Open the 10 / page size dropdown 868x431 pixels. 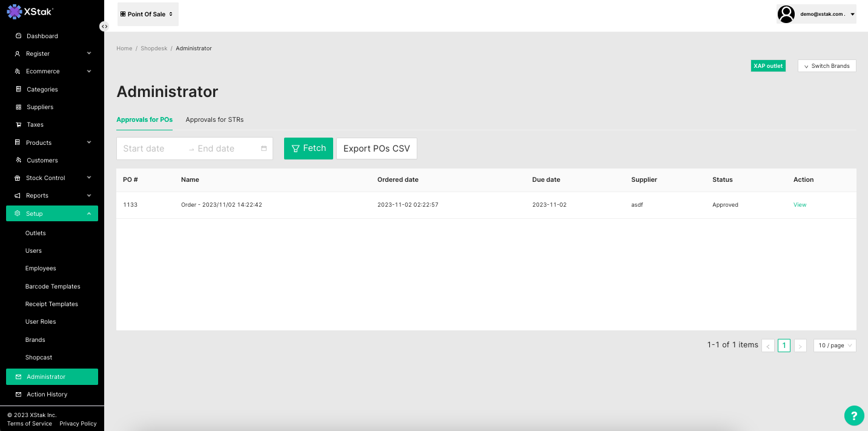(834, 346)
